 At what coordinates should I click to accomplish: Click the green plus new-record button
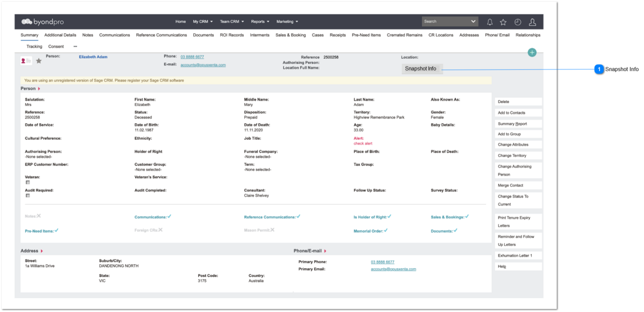click(532, 52)
